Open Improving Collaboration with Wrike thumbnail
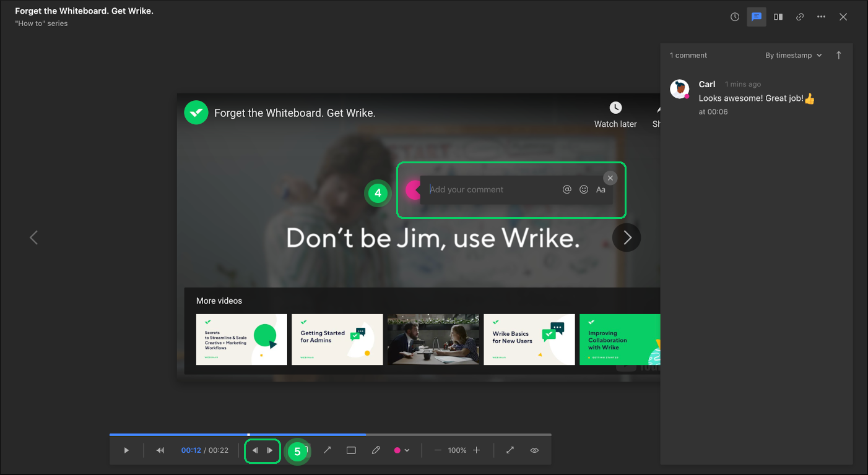The image size is (868, 475). pyautogui.click(x=620, y=340)
